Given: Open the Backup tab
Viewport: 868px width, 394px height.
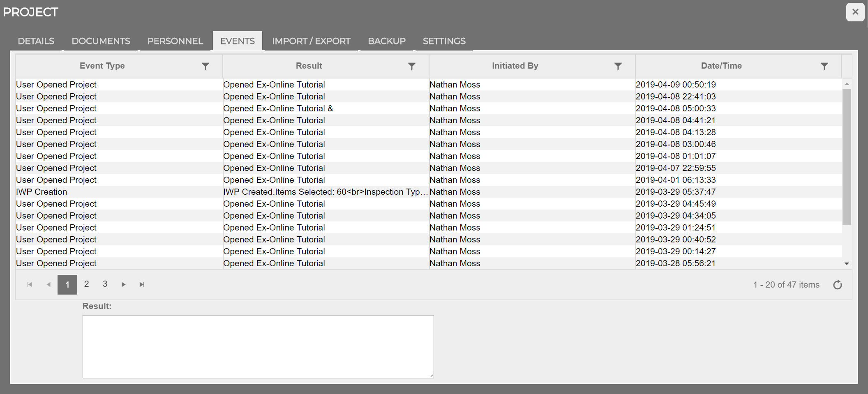Looking at the screenshot, I should coord(386,41).
